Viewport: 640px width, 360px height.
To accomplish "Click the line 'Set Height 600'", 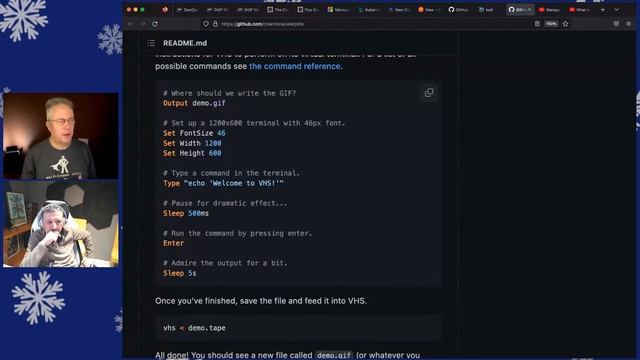I will 192,153.
